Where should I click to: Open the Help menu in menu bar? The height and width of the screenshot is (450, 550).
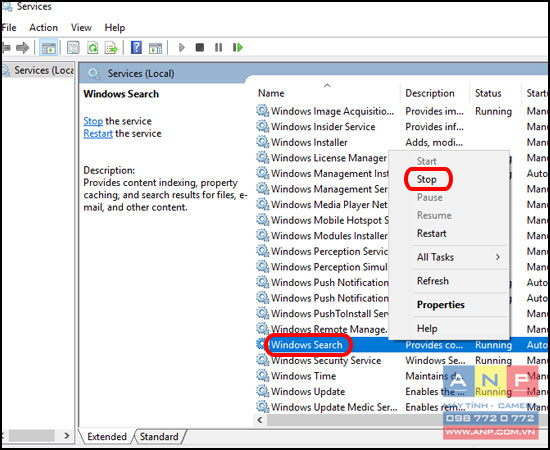pyautogui.click(x=115, y=27)
